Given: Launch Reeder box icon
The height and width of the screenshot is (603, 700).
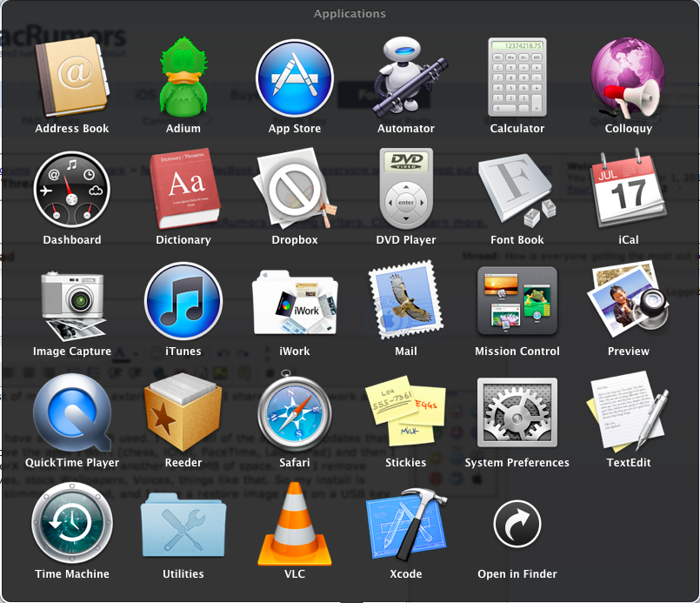Looking at the screenshot, I should tap(183, 412).
